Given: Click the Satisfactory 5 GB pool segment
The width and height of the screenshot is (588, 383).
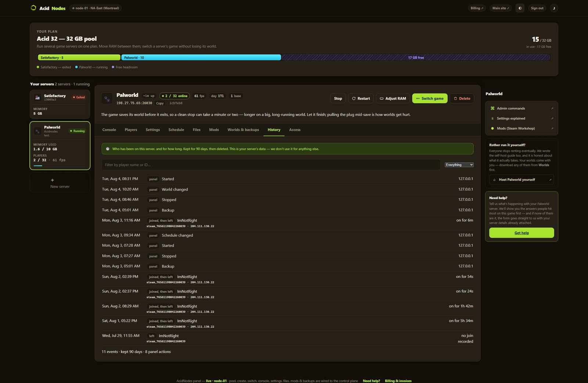Looking at the screenshot, I should (79, 57).
